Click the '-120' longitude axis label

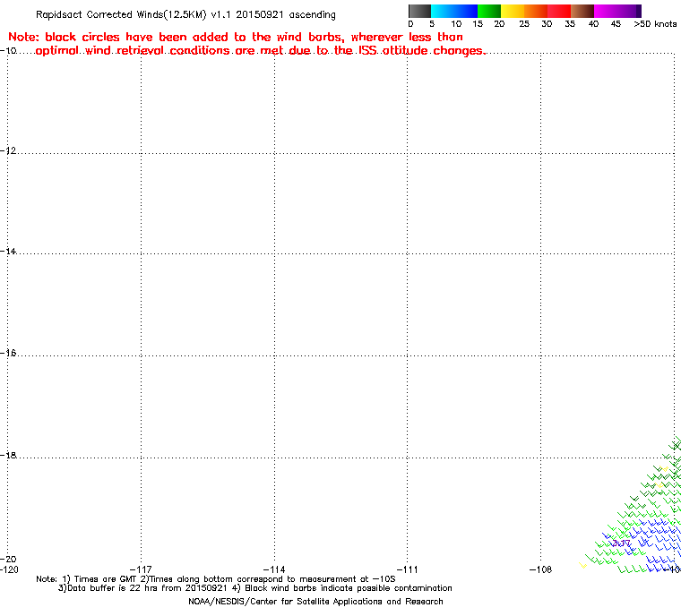click(x=9, y=569)
